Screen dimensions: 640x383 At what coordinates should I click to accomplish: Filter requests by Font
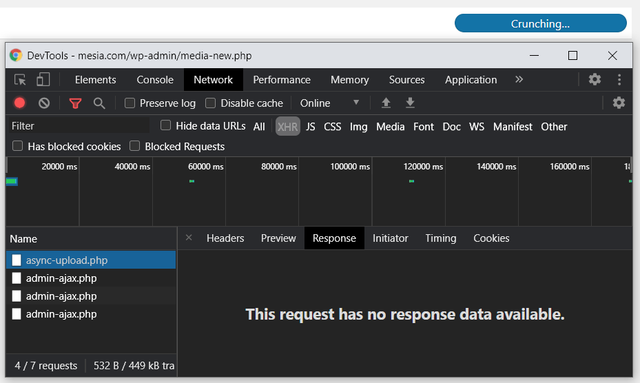[424, 127]
